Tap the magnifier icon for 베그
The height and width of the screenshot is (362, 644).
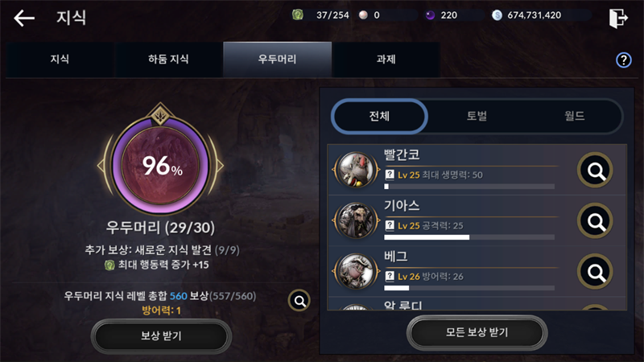[x=595, y=272]
